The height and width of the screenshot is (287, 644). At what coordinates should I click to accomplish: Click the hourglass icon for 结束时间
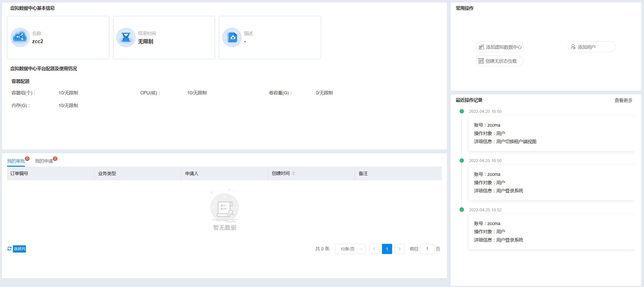126,37
